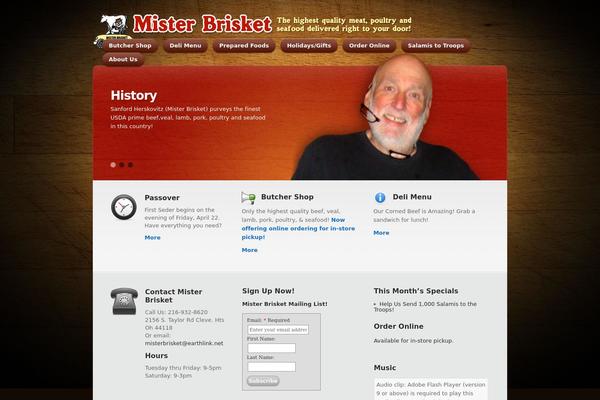
Task: Open the Deli Menu navigation item
Action: 185,46
